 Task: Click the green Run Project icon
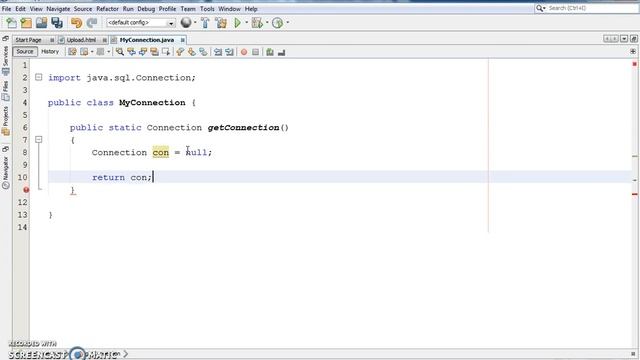(x=237, y=23)
